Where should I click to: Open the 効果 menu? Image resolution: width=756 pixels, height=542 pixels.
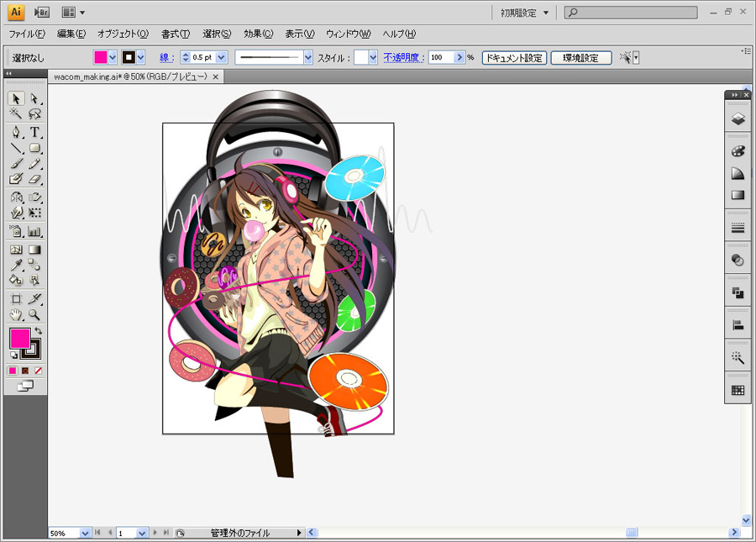[259, 34]
